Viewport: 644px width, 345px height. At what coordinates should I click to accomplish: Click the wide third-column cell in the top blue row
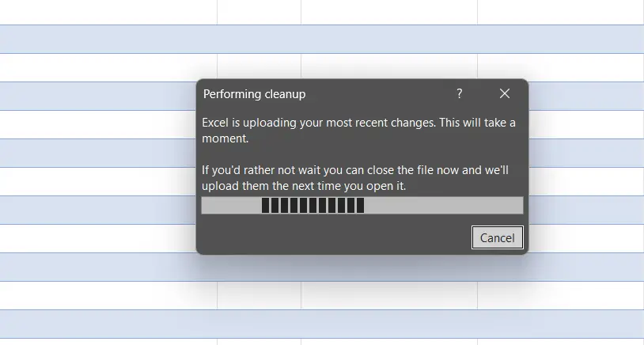click(x=388, y=39)
